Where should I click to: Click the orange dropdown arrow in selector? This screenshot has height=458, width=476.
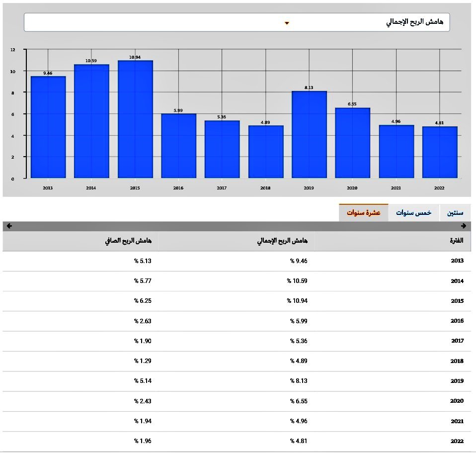click(287, 23)
